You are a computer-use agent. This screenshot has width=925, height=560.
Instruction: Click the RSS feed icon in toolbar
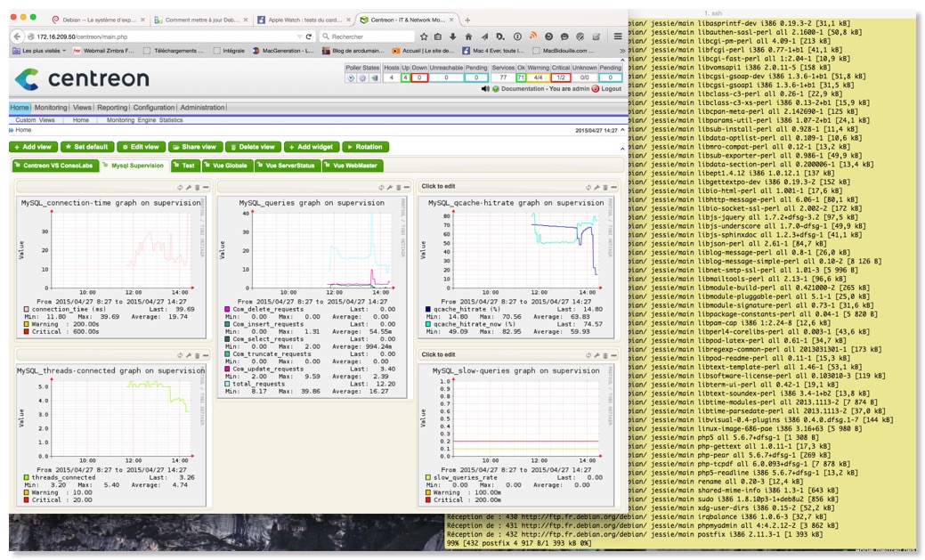click(x=533, y=37)
